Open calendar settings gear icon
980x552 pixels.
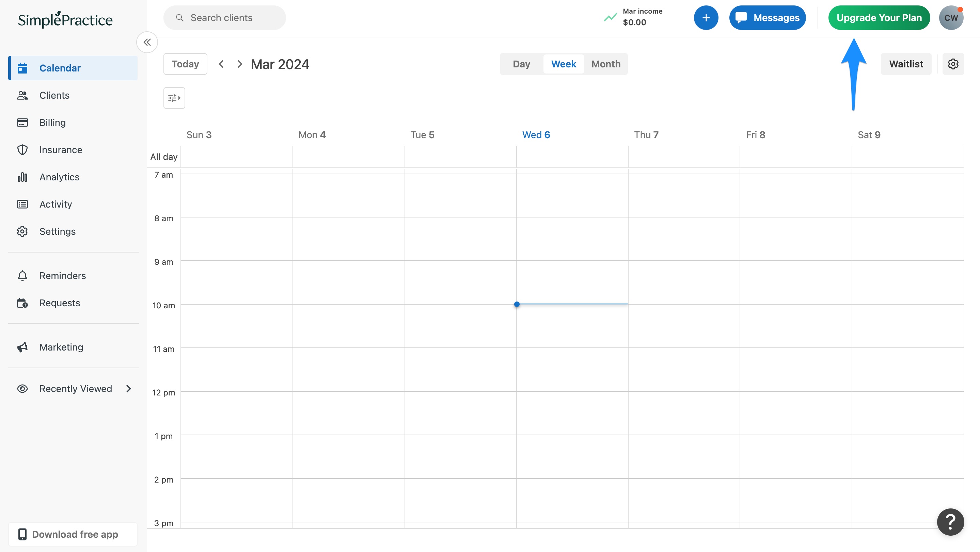[x=953, y=64]
